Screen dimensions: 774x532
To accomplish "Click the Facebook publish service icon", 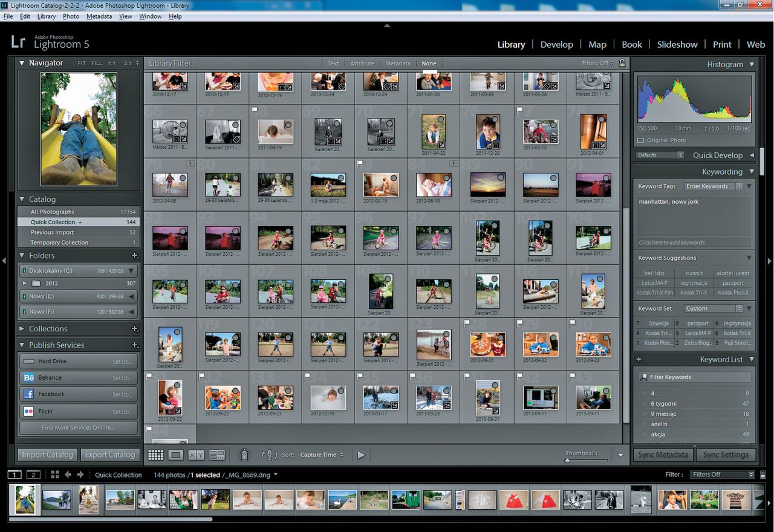I will (28, 394).
